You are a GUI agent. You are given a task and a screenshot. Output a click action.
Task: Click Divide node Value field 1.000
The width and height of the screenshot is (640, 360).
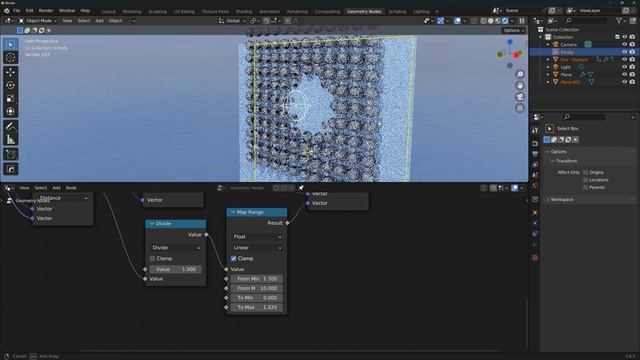point(176,269)
